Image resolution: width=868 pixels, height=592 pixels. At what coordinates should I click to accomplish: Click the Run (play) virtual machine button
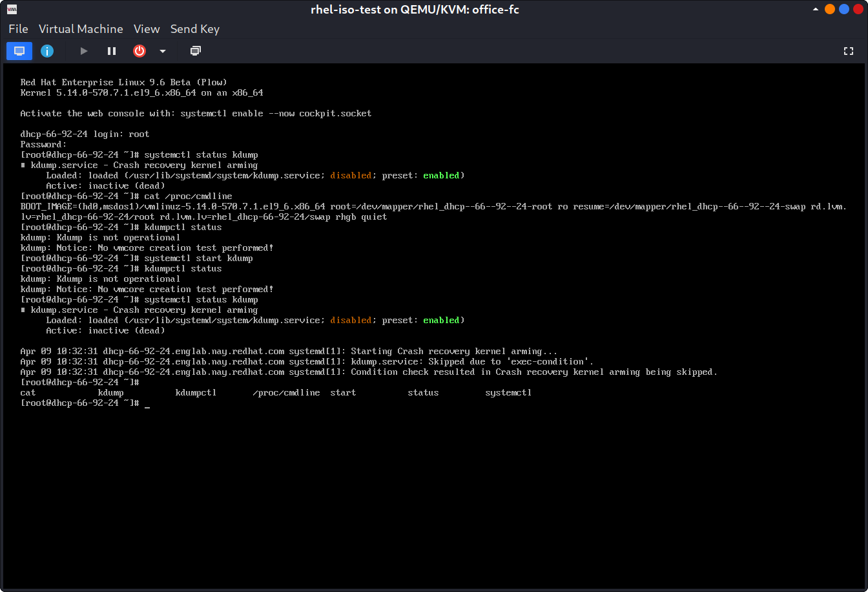(84, 51)
